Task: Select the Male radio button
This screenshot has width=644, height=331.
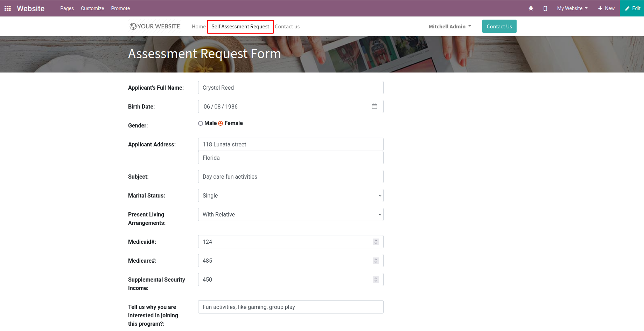Action: pyautogui.click(x=201, y=123)
